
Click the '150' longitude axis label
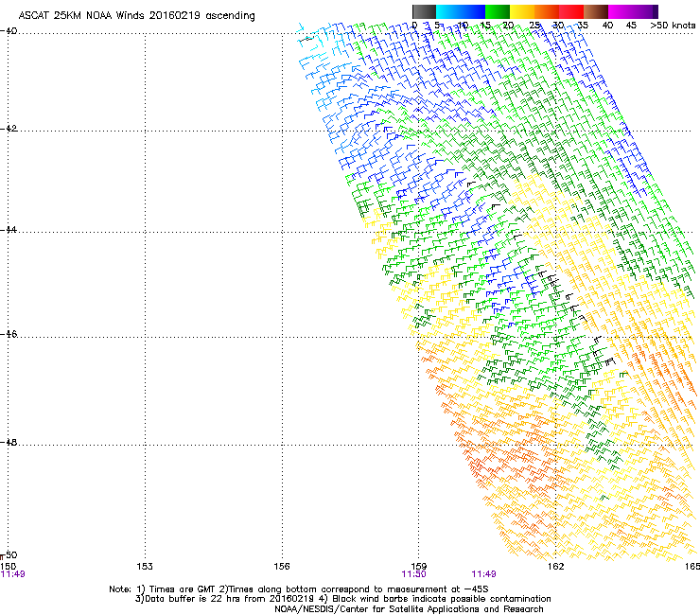tap(8, 567)
